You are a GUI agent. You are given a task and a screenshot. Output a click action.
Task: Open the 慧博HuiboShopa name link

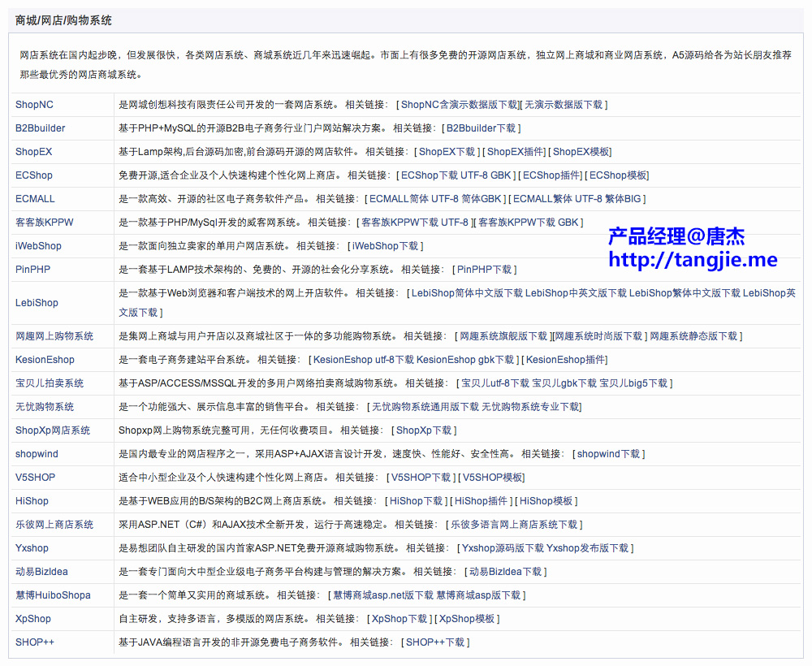tap(53, 595)
